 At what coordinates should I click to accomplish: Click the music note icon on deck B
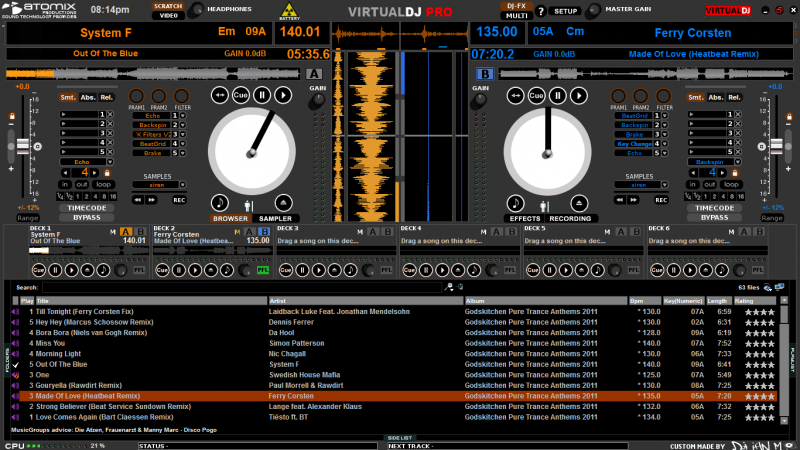[516, 201]
